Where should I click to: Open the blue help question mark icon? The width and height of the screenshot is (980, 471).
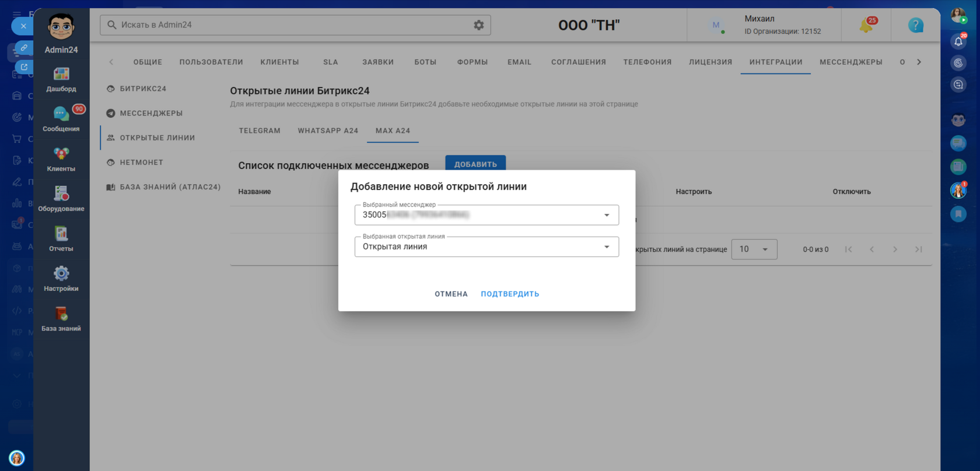[916, 25]
